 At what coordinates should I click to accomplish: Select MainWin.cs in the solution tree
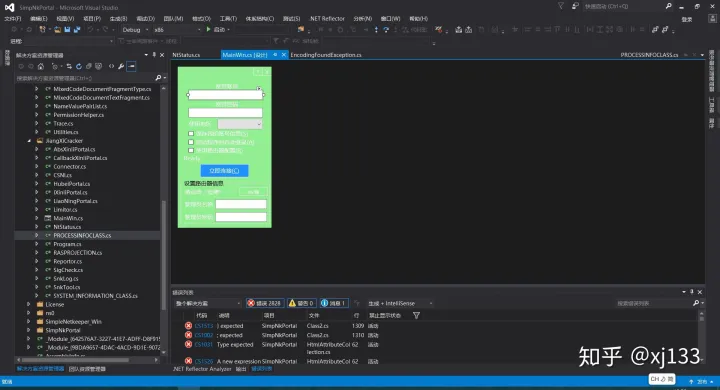[x=68, y=218]
